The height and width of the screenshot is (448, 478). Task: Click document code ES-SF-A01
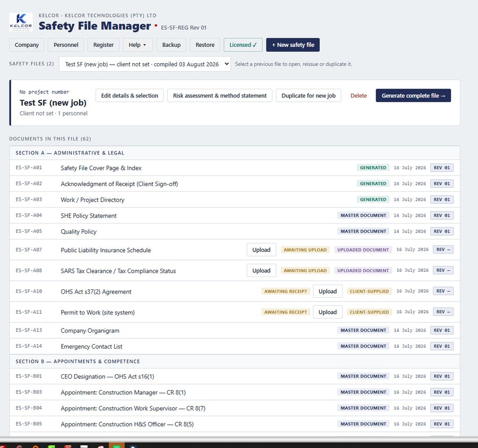pos(29,167)
